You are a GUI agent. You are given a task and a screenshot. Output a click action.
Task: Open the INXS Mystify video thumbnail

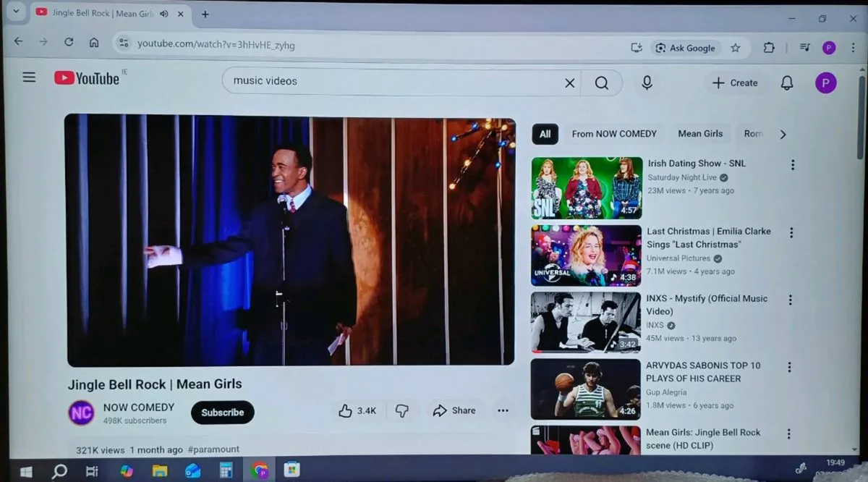click(585, 322)
